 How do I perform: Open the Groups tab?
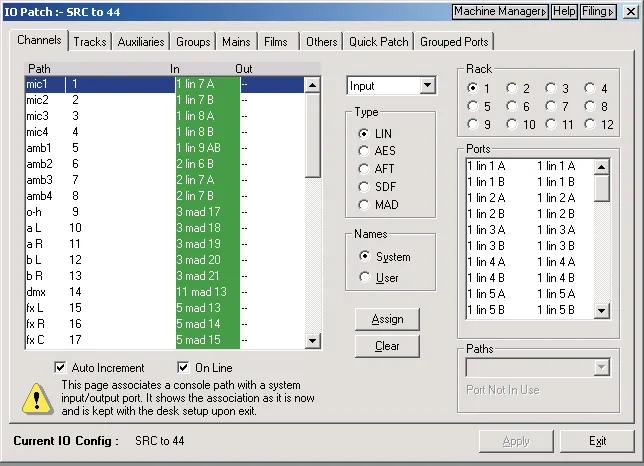pos(193,41)
